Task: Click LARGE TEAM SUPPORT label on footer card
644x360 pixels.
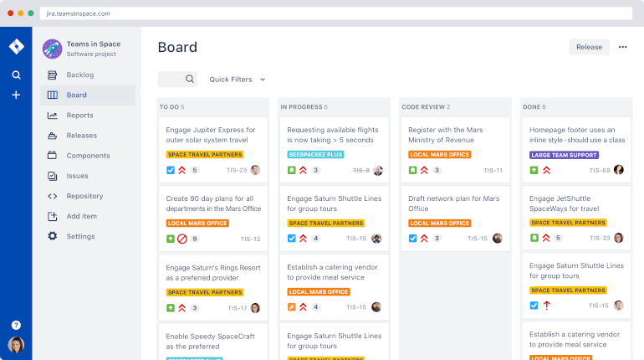Action: coord(564,155)
